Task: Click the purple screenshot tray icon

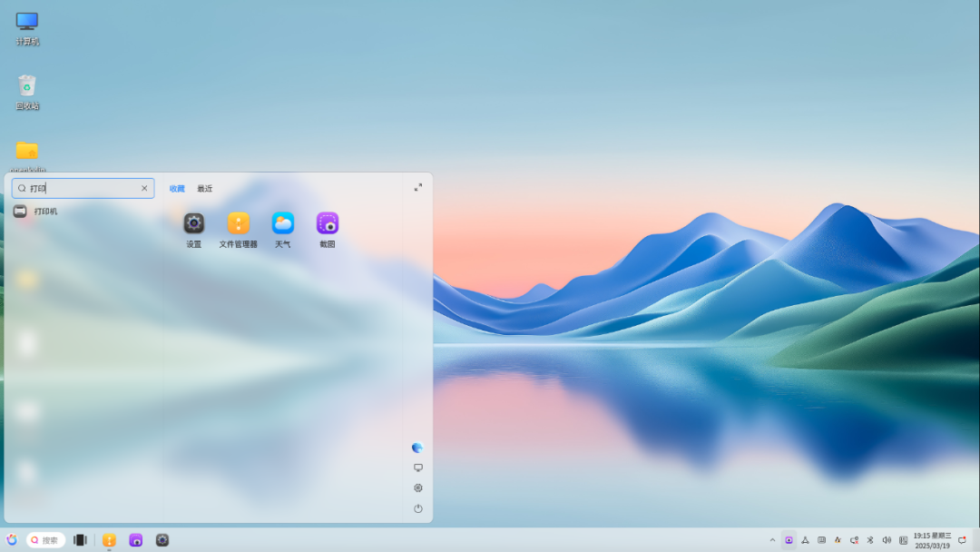Action: (x=789, y=540)
